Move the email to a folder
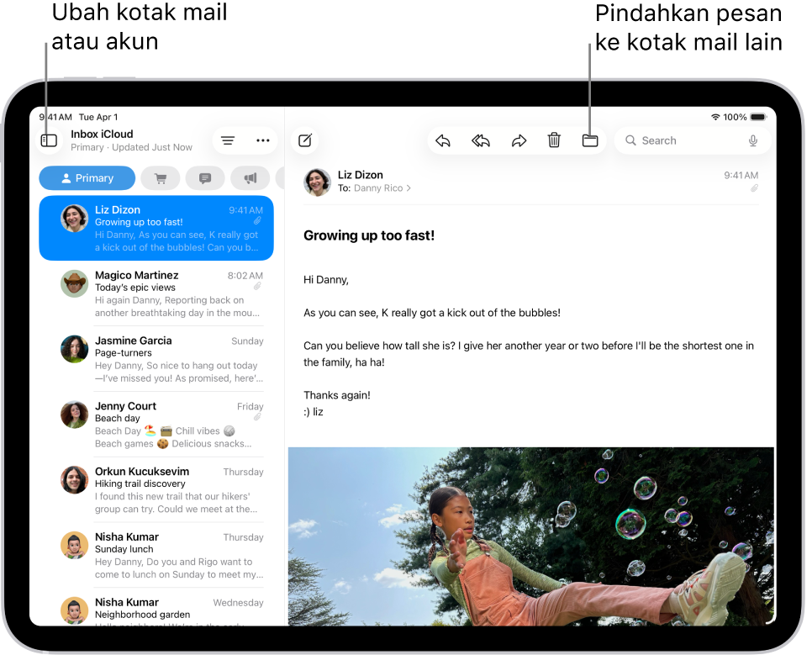812x655 pixels. click(x=589, y=140)
